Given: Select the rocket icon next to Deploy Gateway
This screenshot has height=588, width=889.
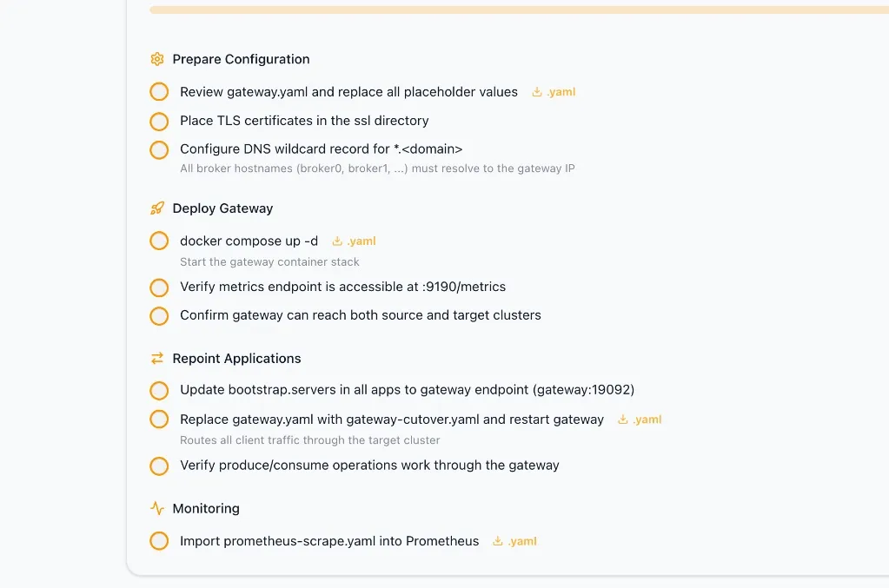Looking at the screenshot, I should click(157, 208).
